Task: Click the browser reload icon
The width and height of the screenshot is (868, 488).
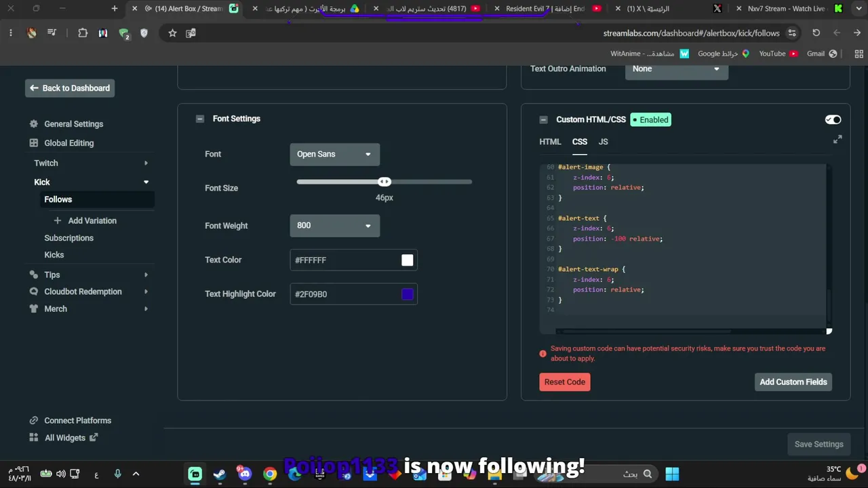Action: pyautogui.click(x=816, y=33)
